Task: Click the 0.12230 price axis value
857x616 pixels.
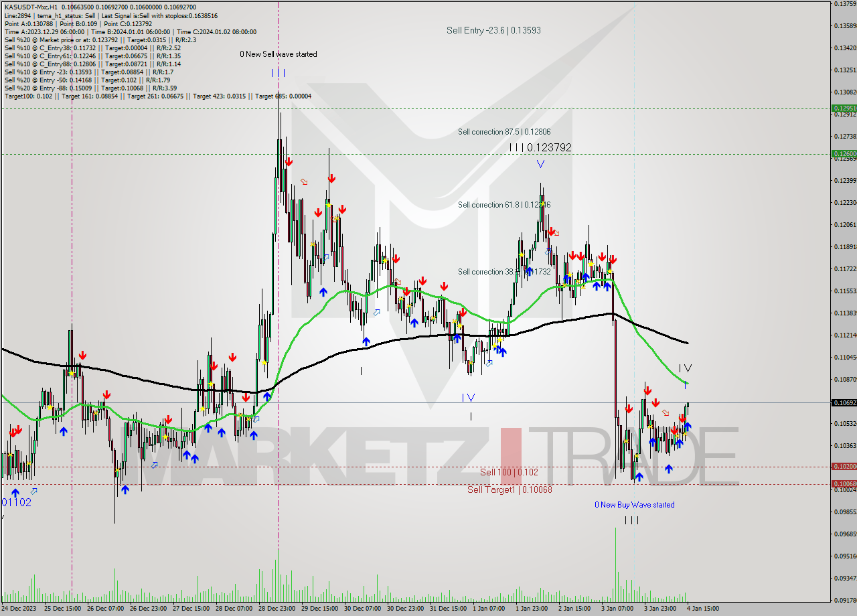Action: 846,203
